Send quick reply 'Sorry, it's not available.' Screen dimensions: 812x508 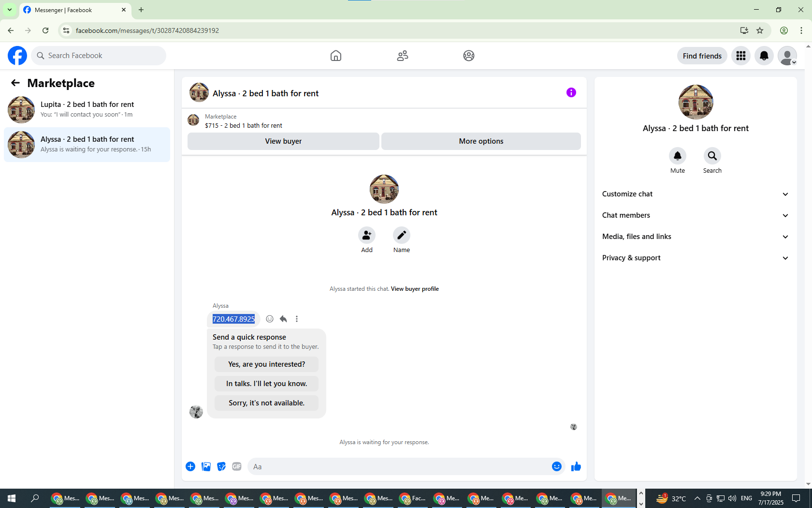pos(266,403)
